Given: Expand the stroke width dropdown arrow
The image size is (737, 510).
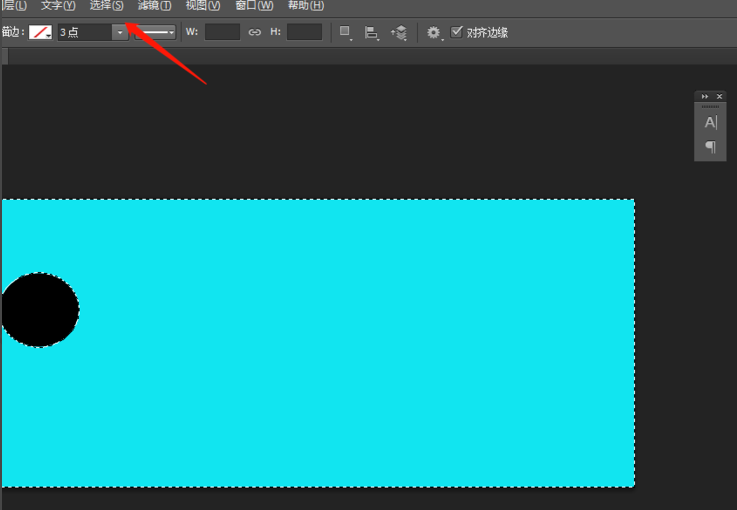Looking at the screenshot, I should 120,32.
